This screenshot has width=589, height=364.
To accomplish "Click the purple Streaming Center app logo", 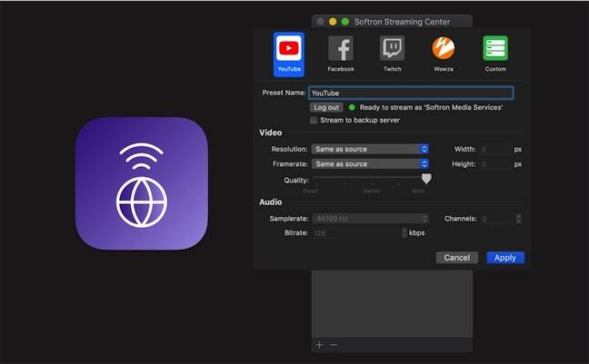I will (x=142, y=183).
